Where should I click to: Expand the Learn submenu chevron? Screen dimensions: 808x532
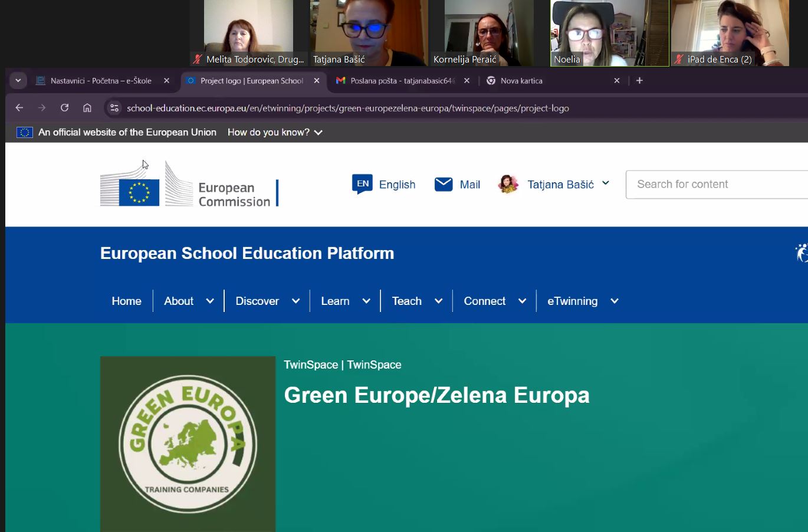pyautogui.click(x=366, y=301)
